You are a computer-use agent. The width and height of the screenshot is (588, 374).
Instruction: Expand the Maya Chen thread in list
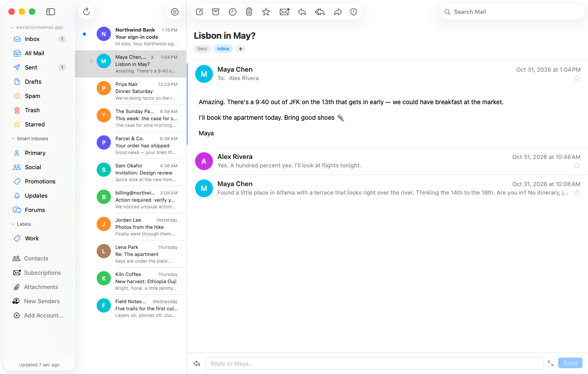[x=91, y=61]
